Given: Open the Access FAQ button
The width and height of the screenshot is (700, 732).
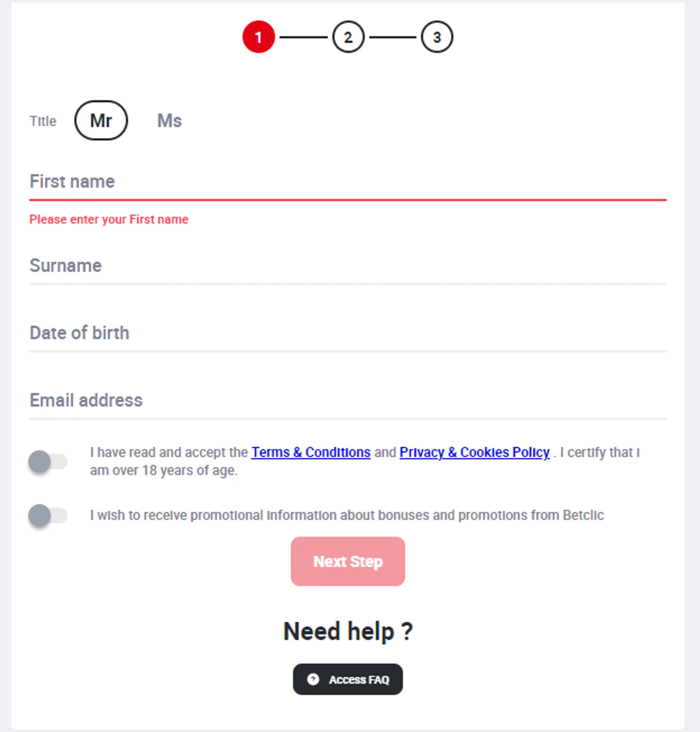Looking at the screenshot, I should point(348,679).
